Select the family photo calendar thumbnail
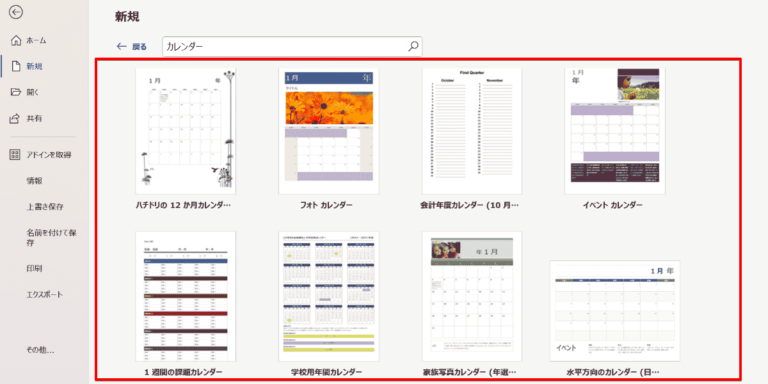Image resolution: width=768 pixels, height=384 pixels. tap(472, 296)
